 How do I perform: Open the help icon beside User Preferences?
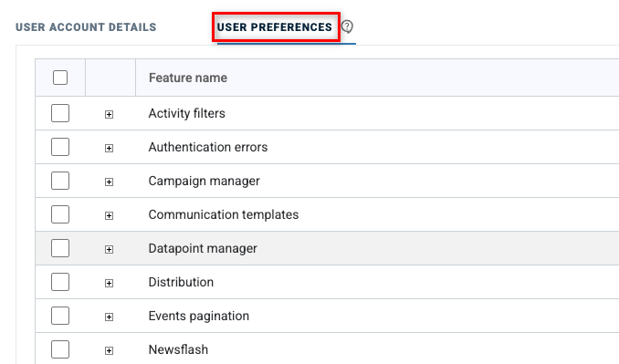347,26
